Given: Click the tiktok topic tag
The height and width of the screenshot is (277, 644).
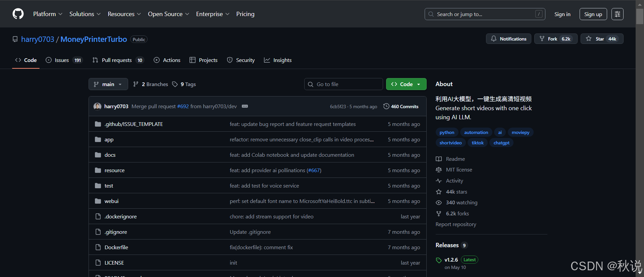Looking at the screenshot, I should coord(478,143).
